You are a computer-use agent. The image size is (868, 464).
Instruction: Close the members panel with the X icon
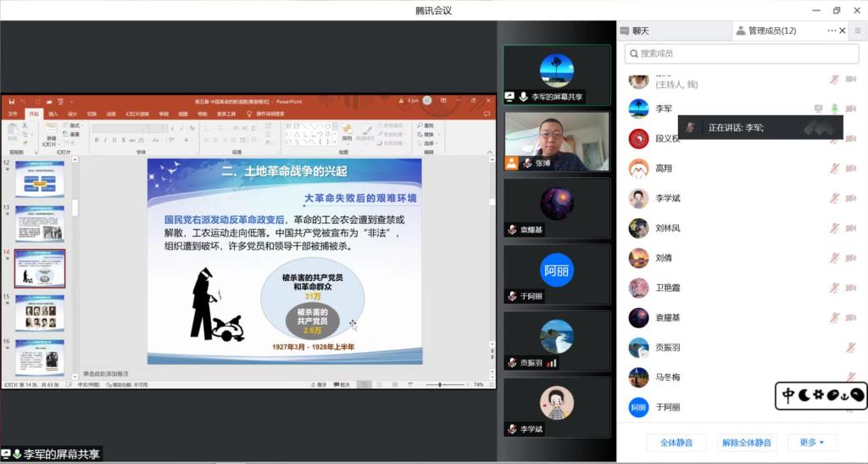pyautogui.click(x=843, y=31)
